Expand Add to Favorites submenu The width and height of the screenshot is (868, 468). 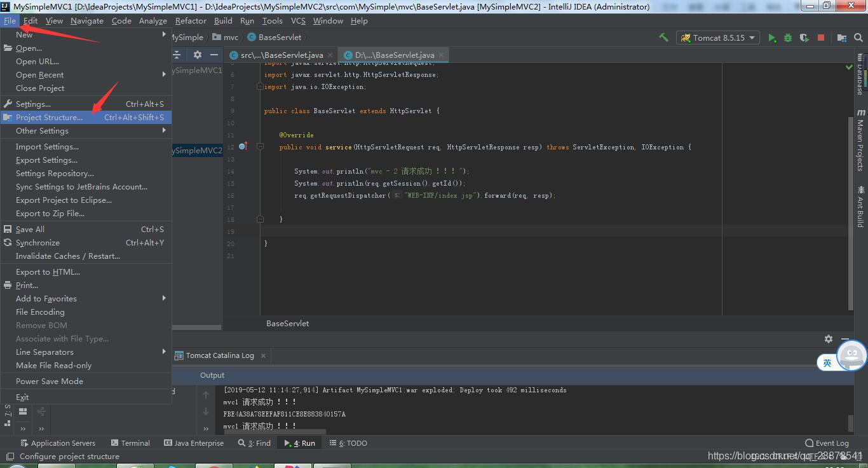click(86, 298)
